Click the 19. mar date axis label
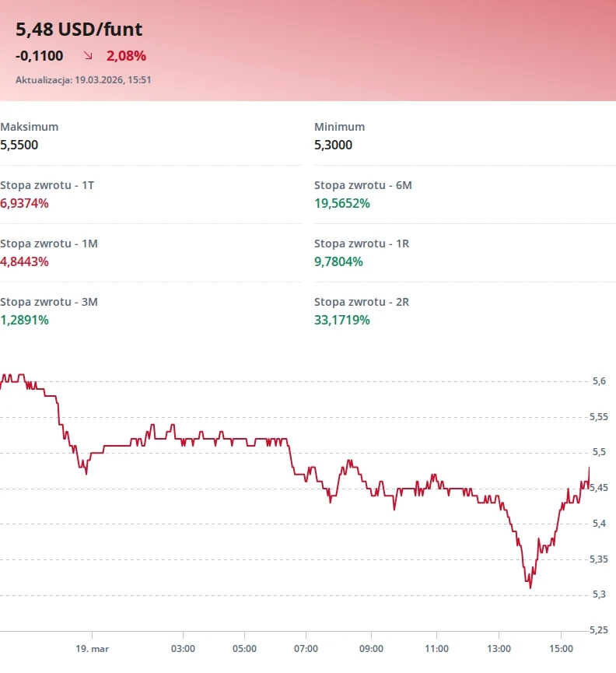 (x=93, y=648)
